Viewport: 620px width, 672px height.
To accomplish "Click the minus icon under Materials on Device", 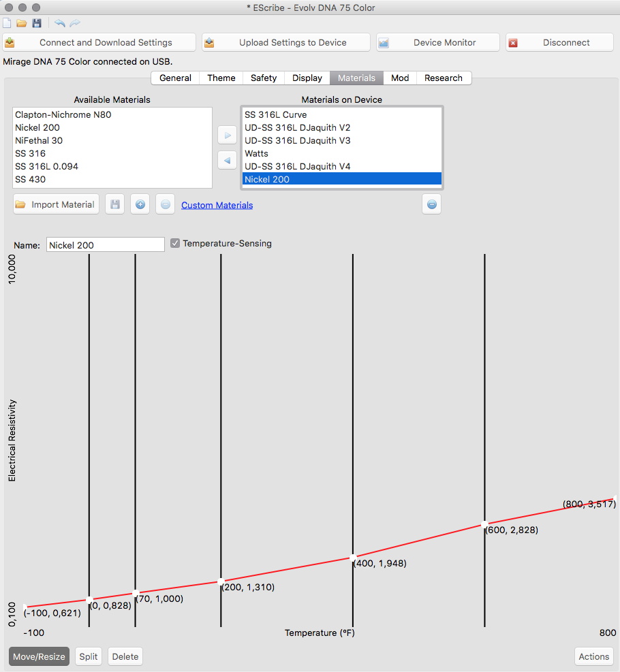I will coord(431,204).
